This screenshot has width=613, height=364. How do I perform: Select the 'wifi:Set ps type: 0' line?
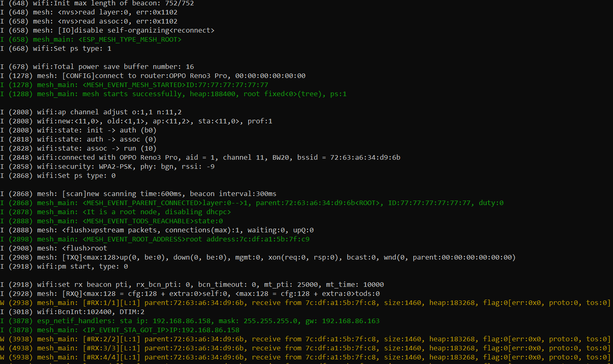58,176
